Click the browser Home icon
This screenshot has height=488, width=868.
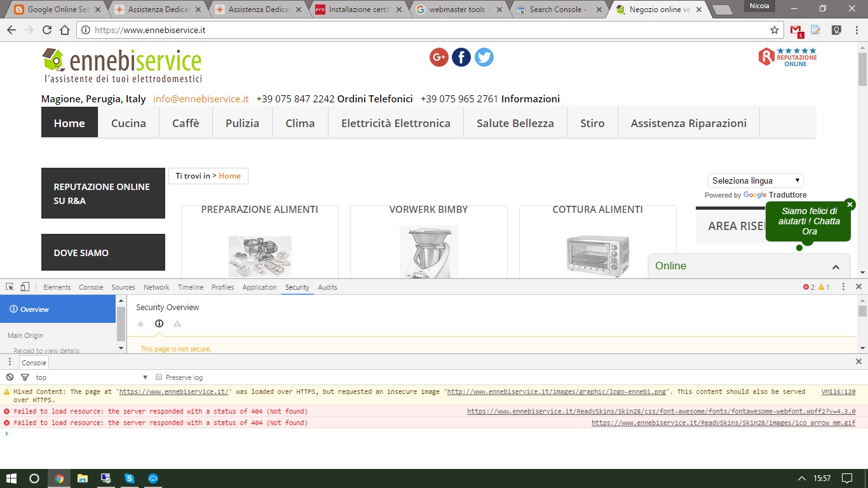pos(65,30)
